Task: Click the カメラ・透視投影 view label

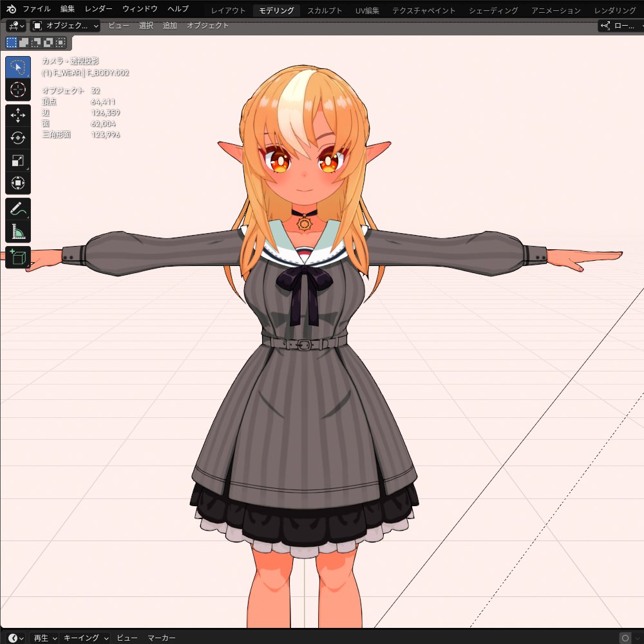Action: [70, 61]
